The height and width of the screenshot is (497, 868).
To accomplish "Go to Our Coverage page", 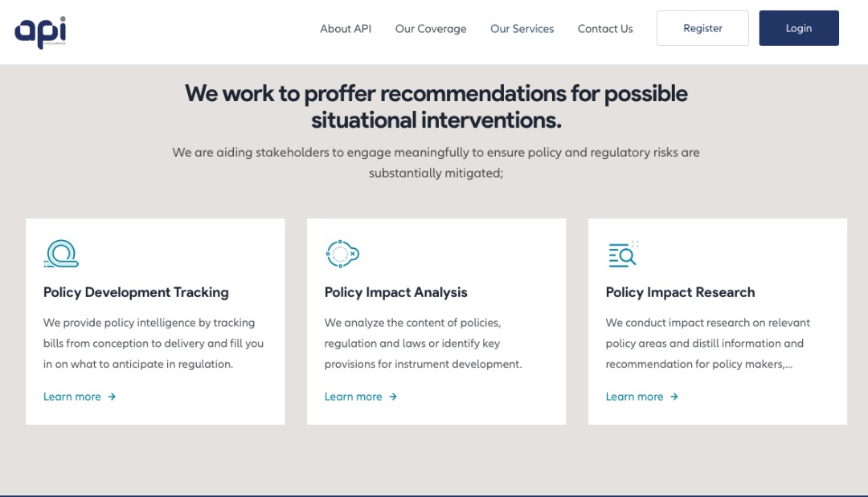I will (431, 29).
